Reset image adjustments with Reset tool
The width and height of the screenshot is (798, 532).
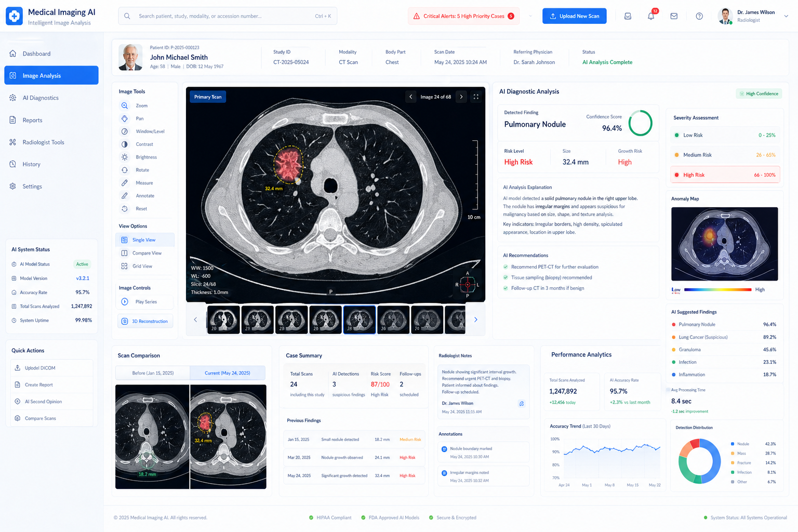click(134, 209)
